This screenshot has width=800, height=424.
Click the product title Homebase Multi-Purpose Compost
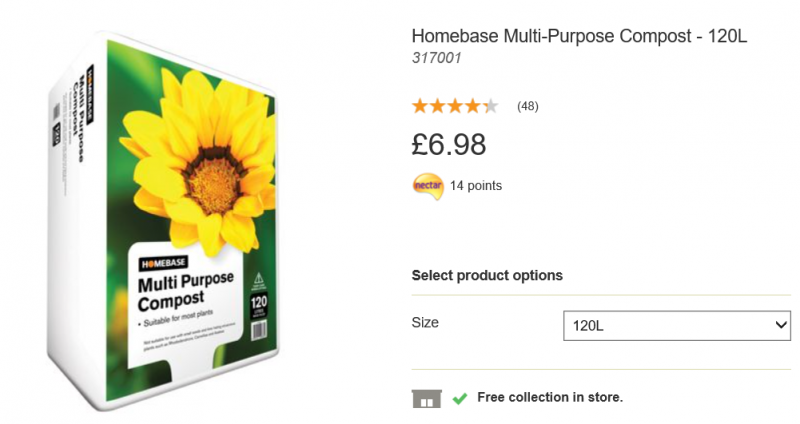coord(579,36)
